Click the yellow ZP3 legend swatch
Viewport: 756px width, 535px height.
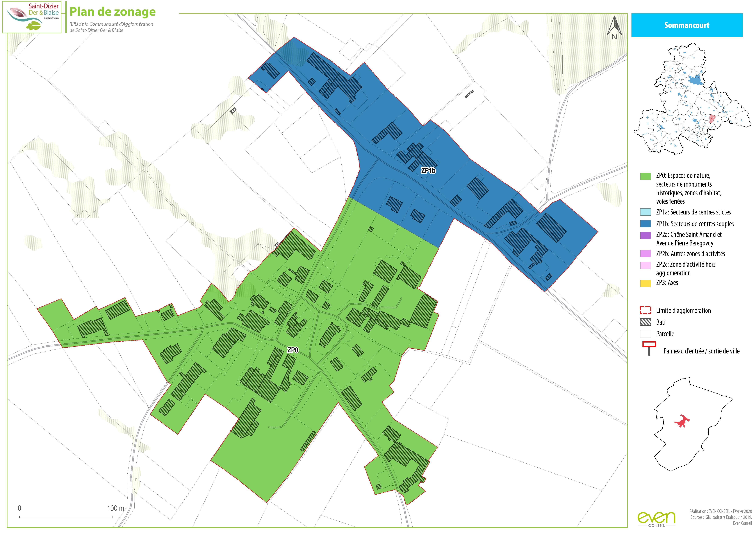pos(645,283)
